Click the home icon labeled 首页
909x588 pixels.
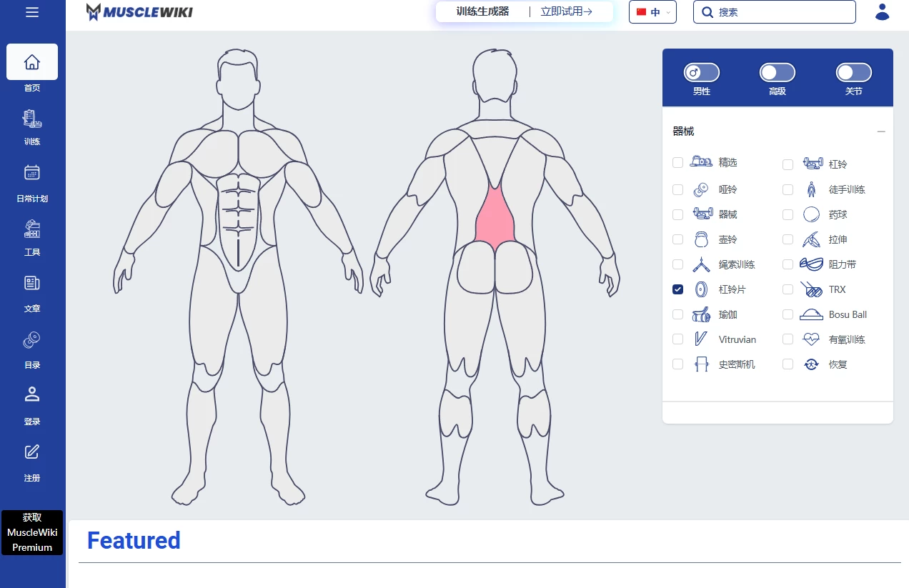tap(32, 62)
